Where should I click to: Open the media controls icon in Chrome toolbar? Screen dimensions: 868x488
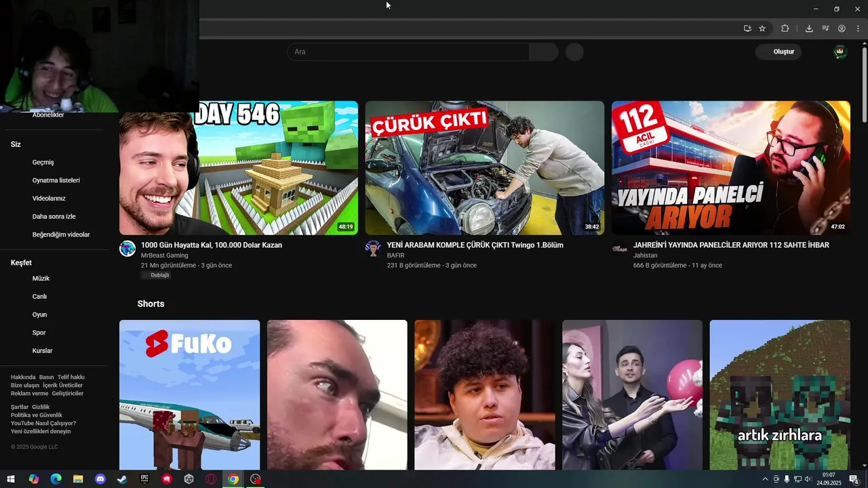(x=825, y=28)
